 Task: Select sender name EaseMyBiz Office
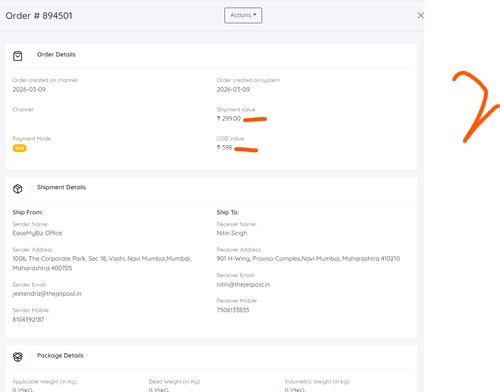click(x=37, y=233)
